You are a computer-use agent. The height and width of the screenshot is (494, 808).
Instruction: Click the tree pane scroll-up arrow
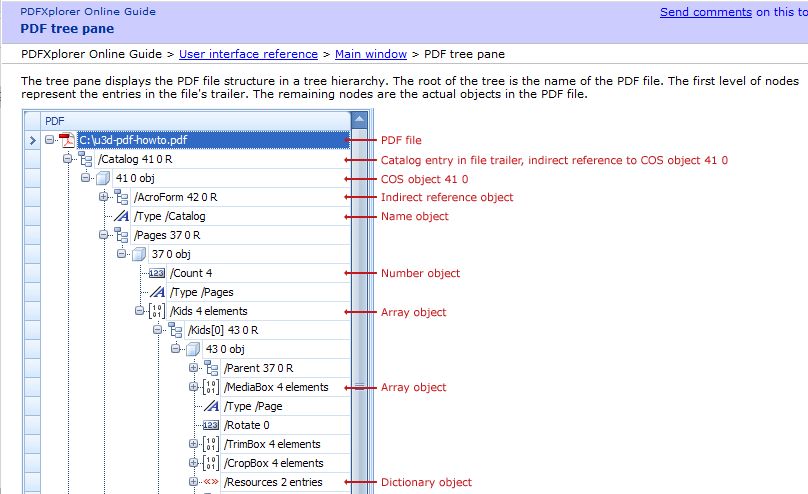click(359, 120)
